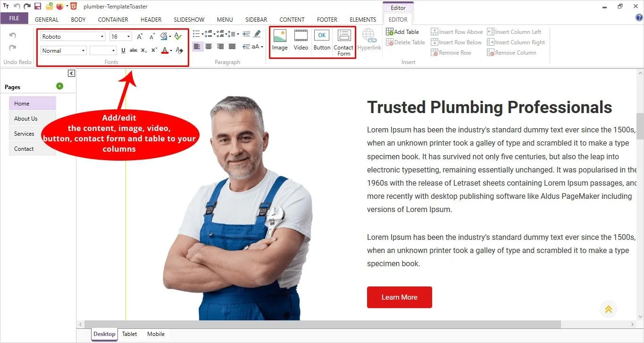
Task: Click the red Learn More button
Action: [399, 297]
